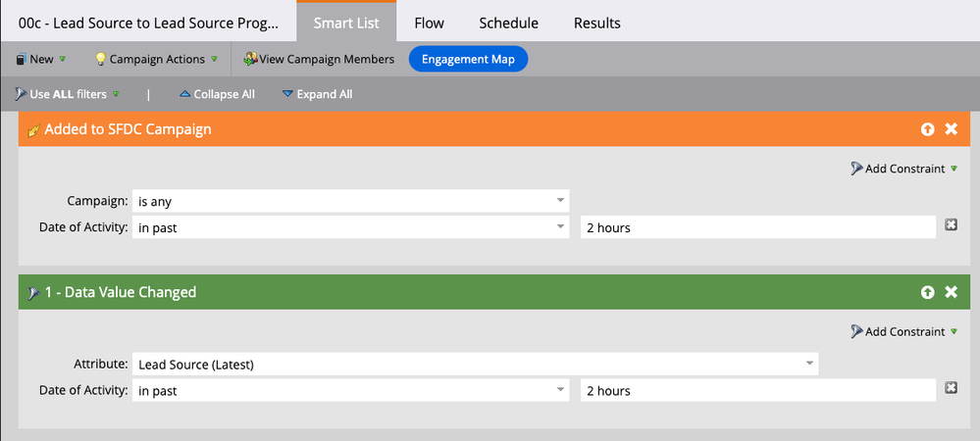Remove Data Value Changed date constraint
Screen dimensions: 980x441
click(x=951, y=388)
